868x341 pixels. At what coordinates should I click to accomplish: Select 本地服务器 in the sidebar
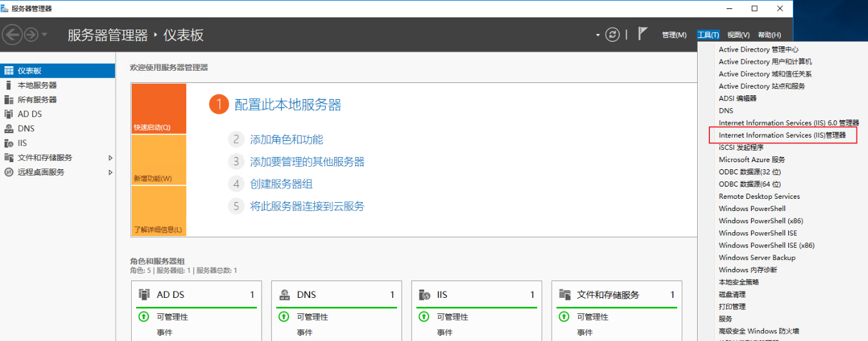click(x=37, y=85)
